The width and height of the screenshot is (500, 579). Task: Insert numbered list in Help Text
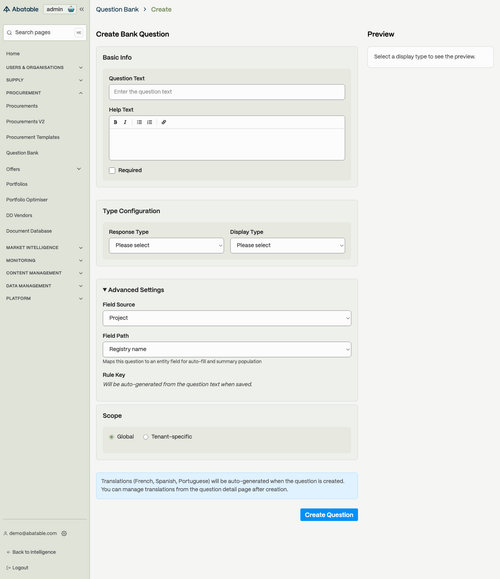tap(150, 122)
